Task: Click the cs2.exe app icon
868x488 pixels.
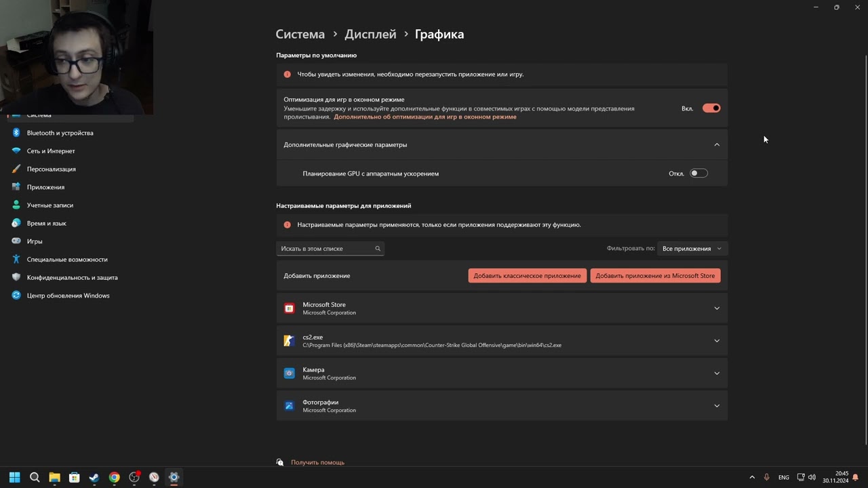Action: (x=290, y=341)
